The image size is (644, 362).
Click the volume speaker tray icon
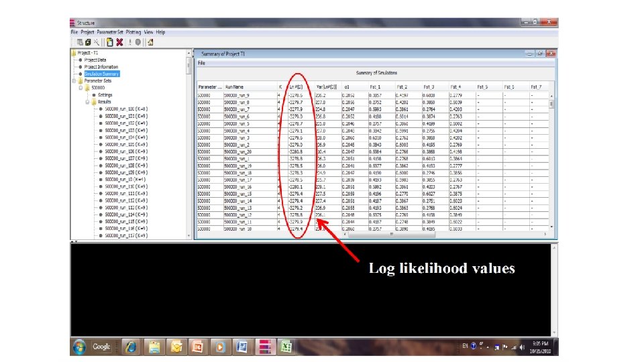pos(523,347)
